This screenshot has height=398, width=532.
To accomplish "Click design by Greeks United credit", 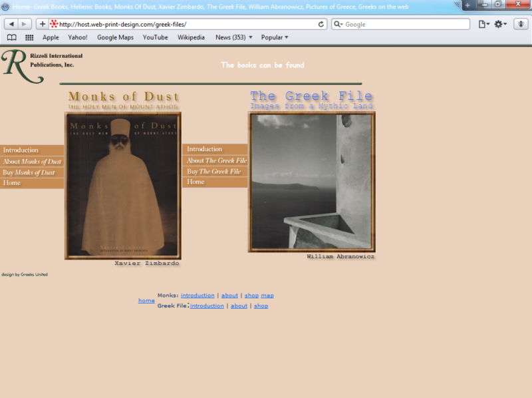I will pyautogui.click(x=25, y=274).
